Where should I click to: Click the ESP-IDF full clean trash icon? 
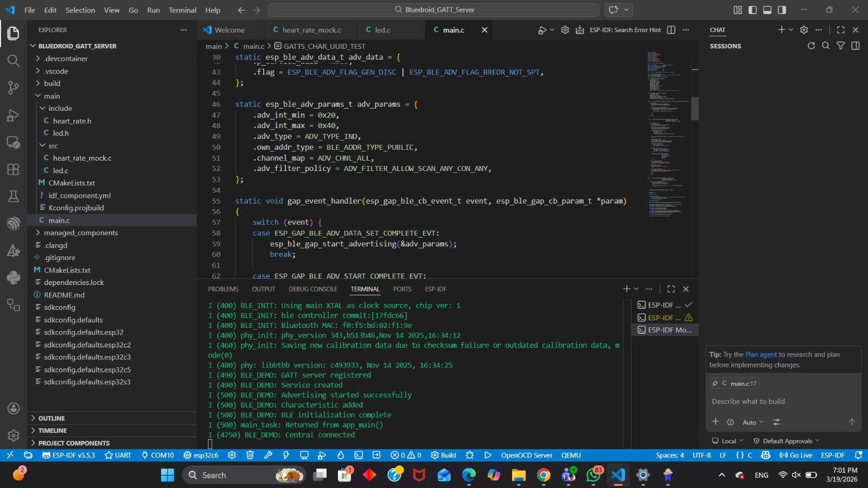250,455
